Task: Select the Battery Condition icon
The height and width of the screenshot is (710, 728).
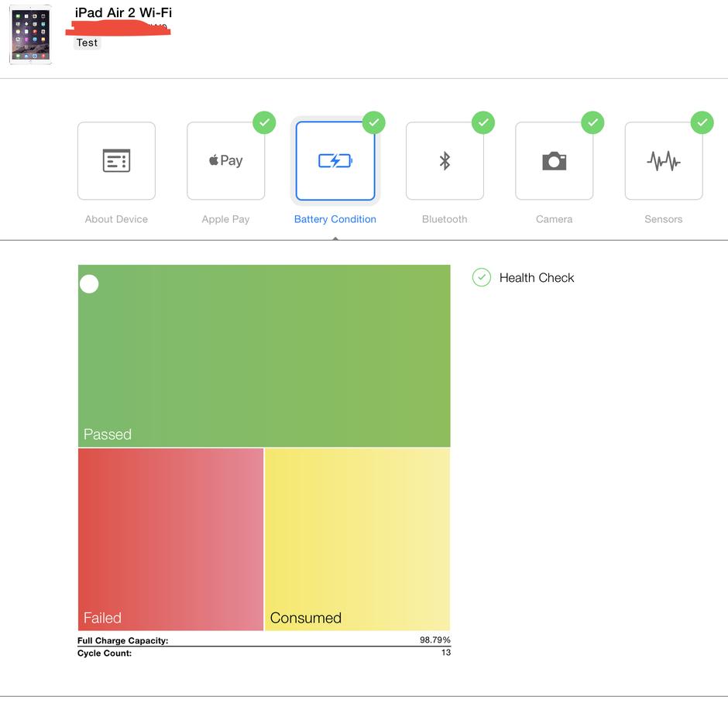Action: tap(335, 161)
